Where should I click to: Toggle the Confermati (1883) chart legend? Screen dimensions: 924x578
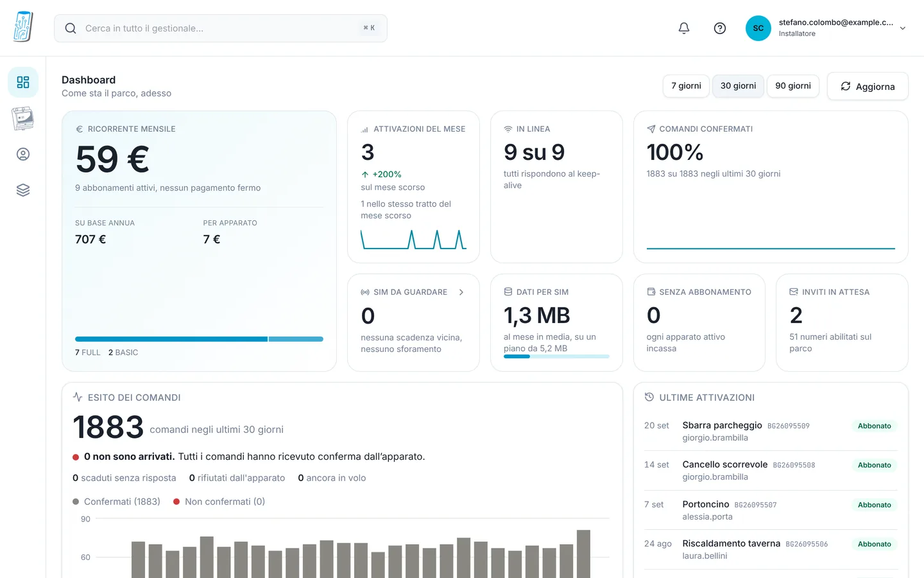click(116, 502)
